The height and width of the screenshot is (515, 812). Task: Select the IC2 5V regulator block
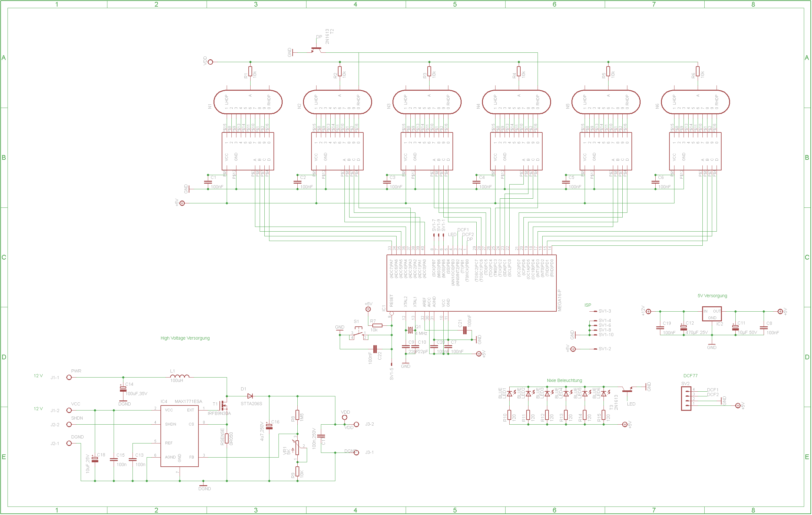click(712, 314)
